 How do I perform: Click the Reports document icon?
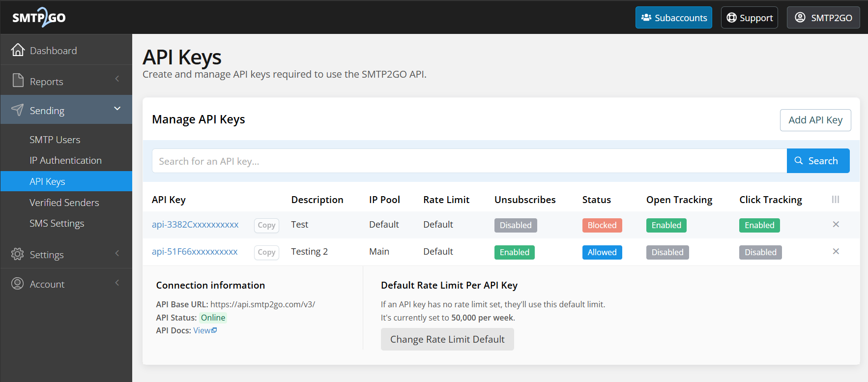point(18,80)
